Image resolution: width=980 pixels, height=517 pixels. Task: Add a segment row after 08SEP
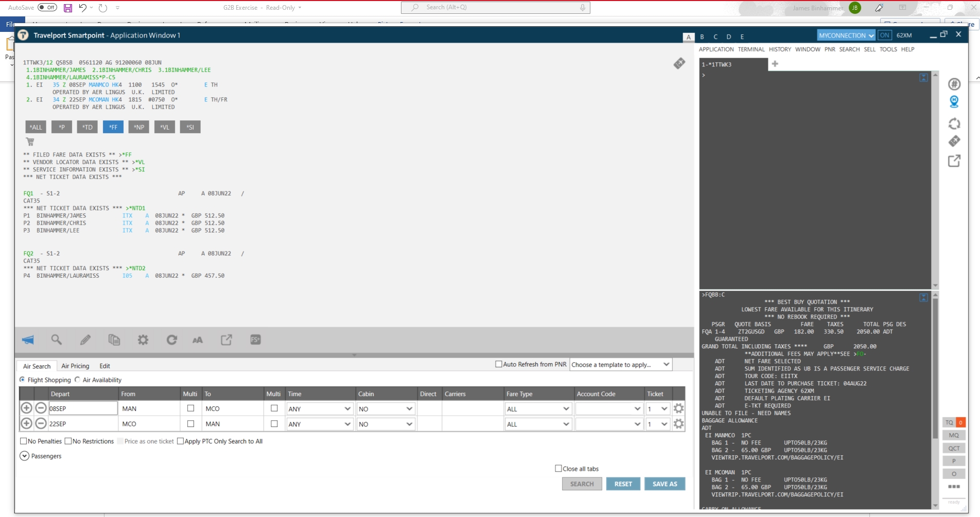[x=26, y=408]
